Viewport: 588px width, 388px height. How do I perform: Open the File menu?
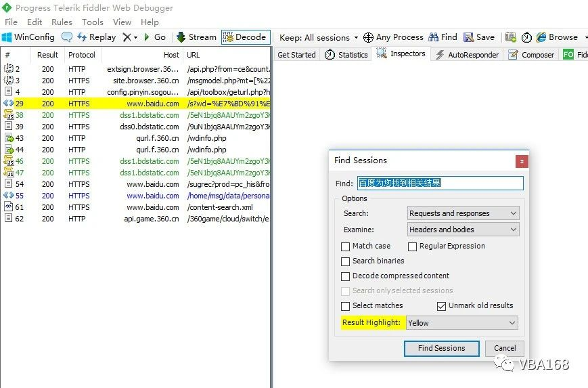pos(11,22)
